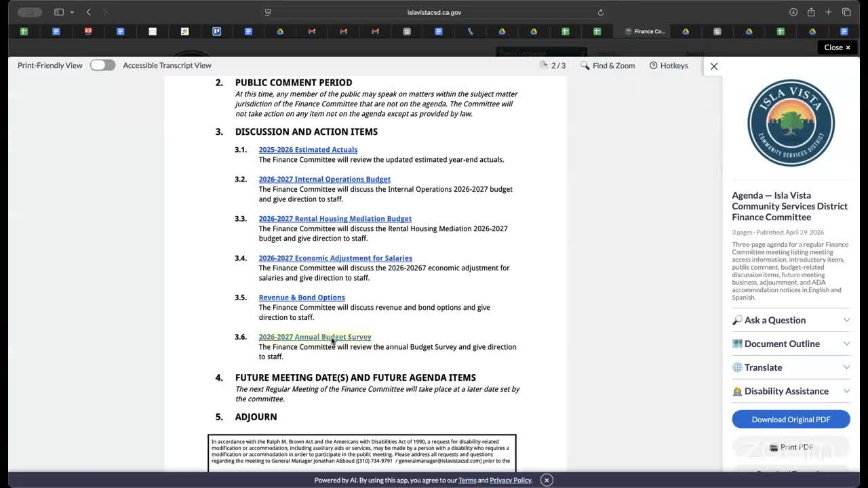The width and height of the screenshot is (868, 488).
Task: Open the Privacy Policy link
Action: coord(511,481)
